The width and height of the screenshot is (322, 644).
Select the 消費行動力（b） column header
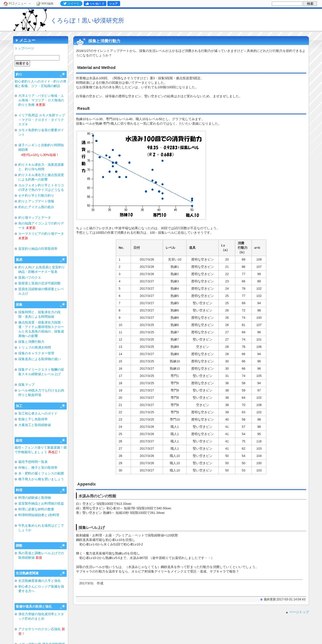coord(243,248)
